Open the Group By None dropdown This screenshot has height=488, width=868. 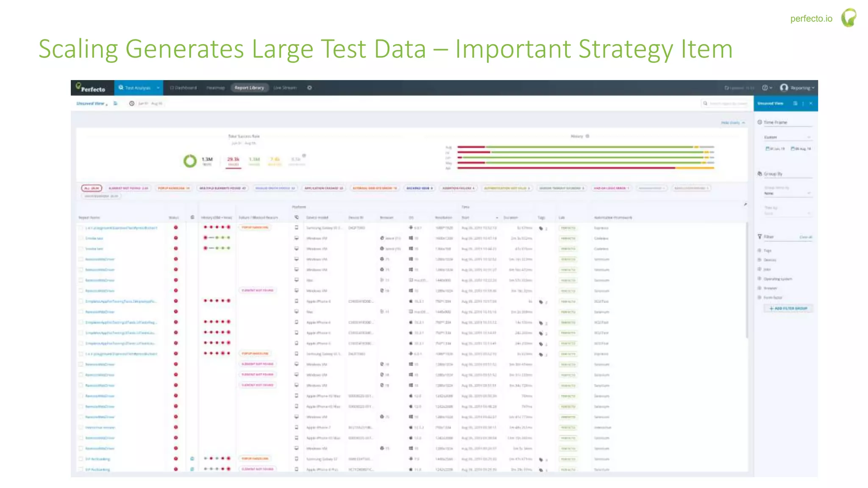[x=787, y=193]
